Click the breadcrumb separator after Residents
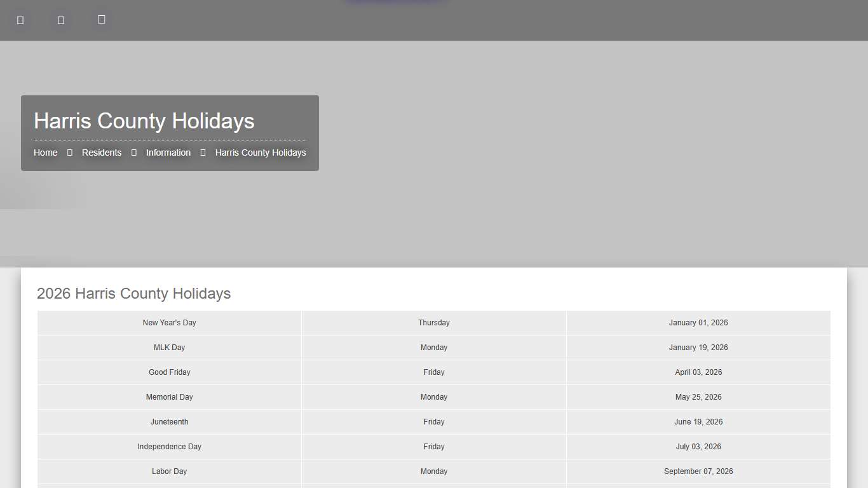 pos(134,152)
